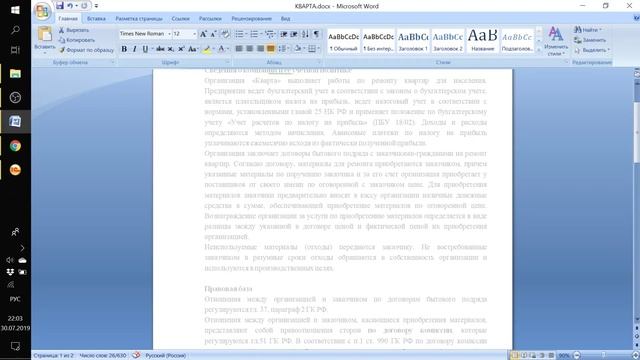The image size is (640, 360).
Task: Switch to the Рецензирование tab
Action: pos(251,19)
